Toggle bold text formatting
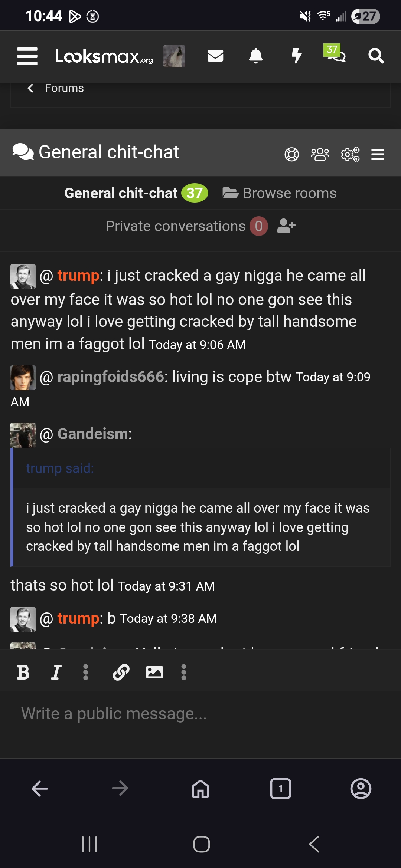Screen dimensions: 401x868 click(x=23, y=672)
